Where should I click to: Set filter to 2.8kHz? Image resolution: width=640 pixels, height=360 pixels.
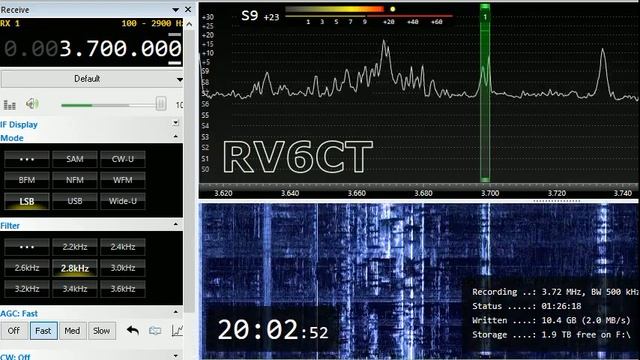point(75,268)
